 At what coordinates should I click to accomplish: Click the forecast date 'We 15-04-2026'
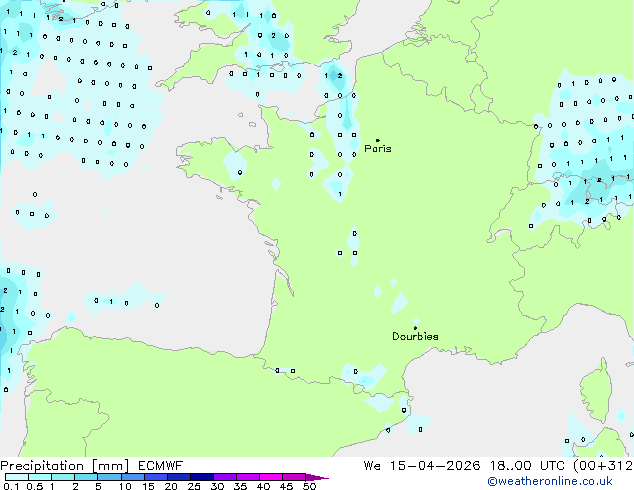[422, 466]
